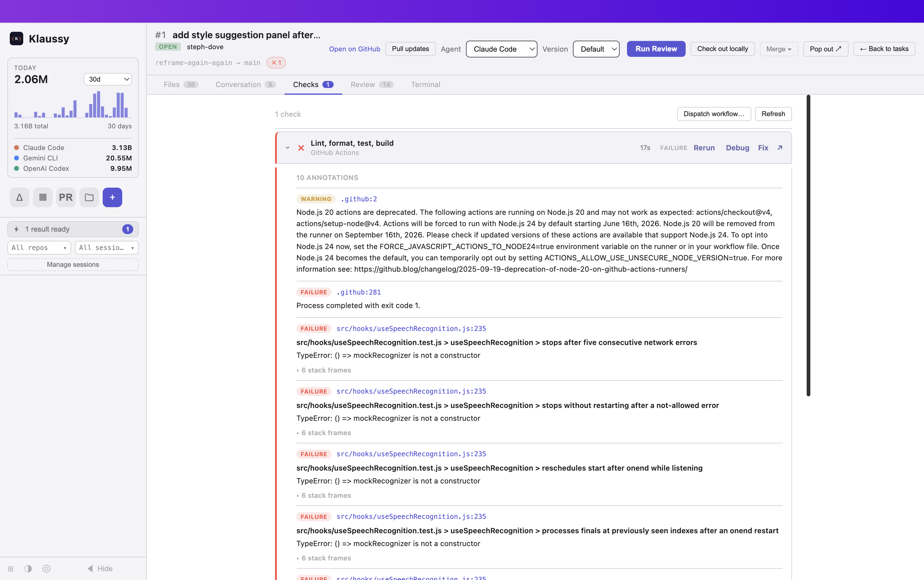Open the All sessions filter dropdown
This screenshot has height=580, width=924.
click(107, 248)
